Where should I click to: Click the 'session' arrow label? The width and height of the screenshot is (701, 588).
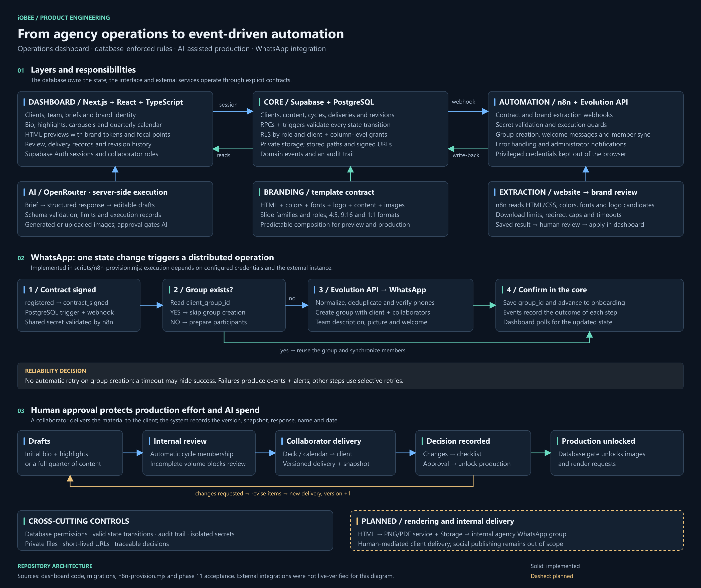(x=228, y=105)
